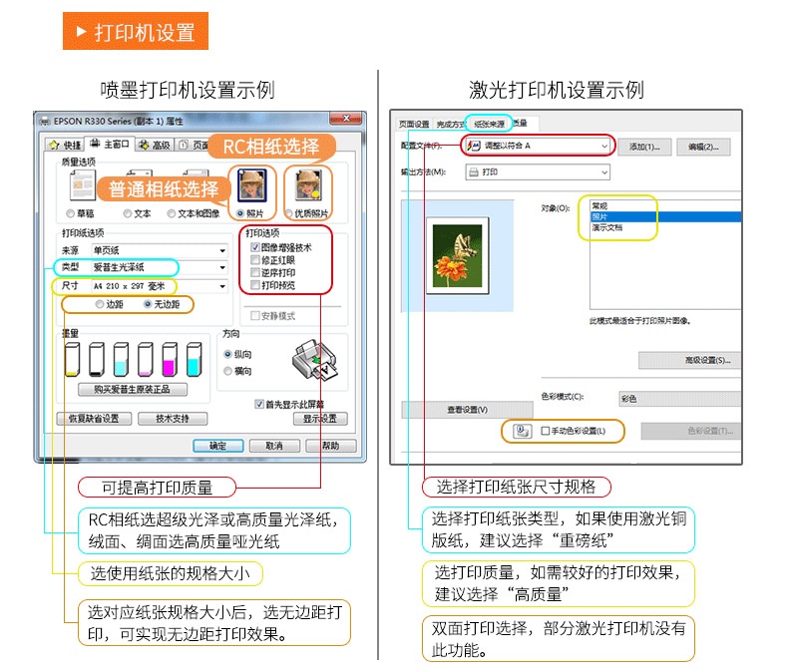The width and height of the screenshot is (788, 672).
Task: Select the 文本 quality radio button
Action: point(127,213)
